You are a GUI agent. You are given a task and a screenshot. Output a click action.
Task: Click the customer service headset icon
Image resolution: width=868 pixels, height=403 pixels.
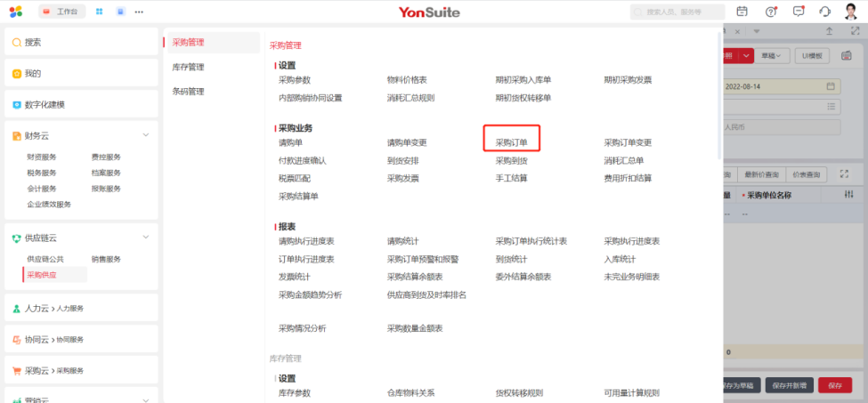click(824, 12)
